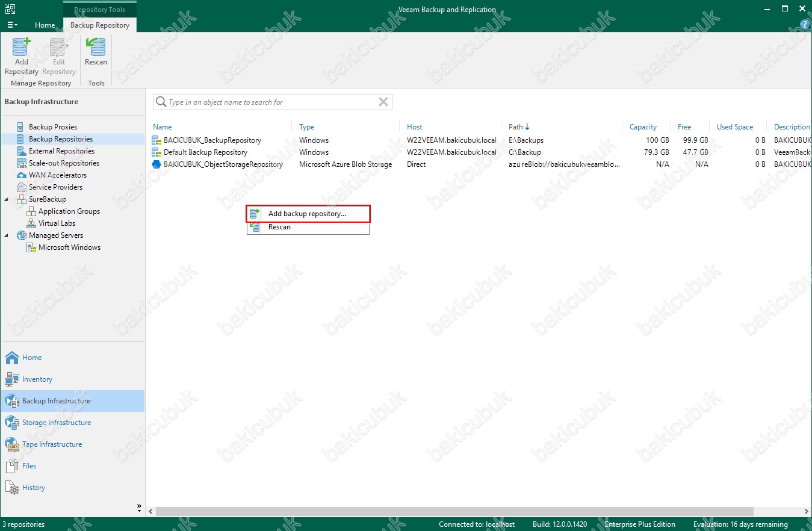The image size is (812, 531).
Task: Switch to the Backup Repository ribbon tab
Action: click(100, 25)
